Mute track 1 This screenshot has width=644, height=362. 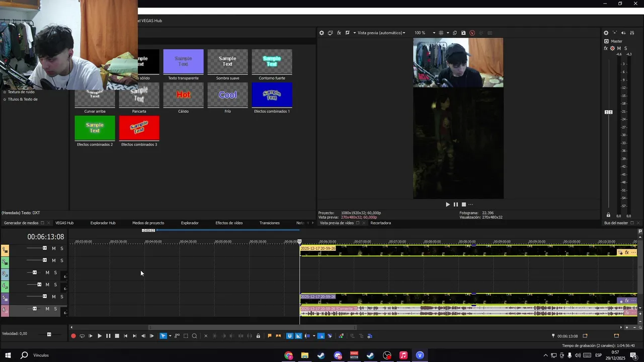point(54,248)
